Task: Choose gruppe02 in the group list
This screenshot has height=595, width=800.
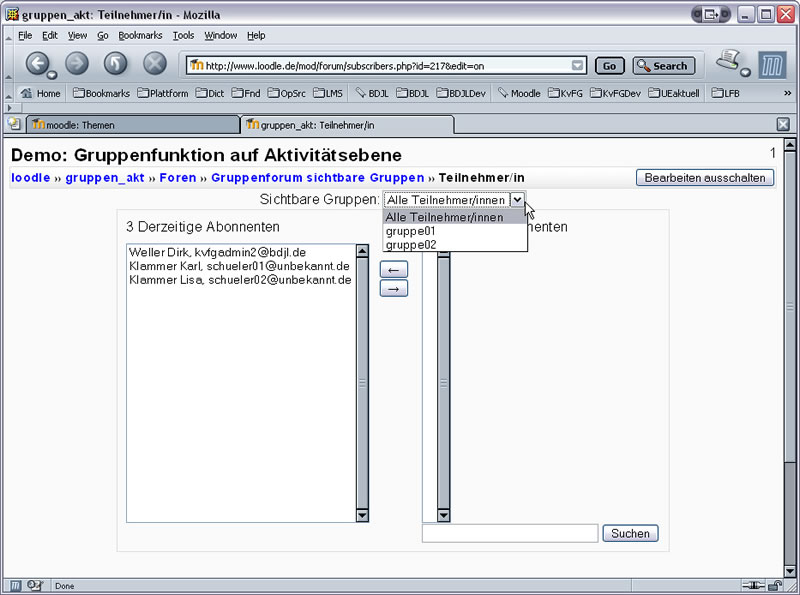Action: coord(410,244)
